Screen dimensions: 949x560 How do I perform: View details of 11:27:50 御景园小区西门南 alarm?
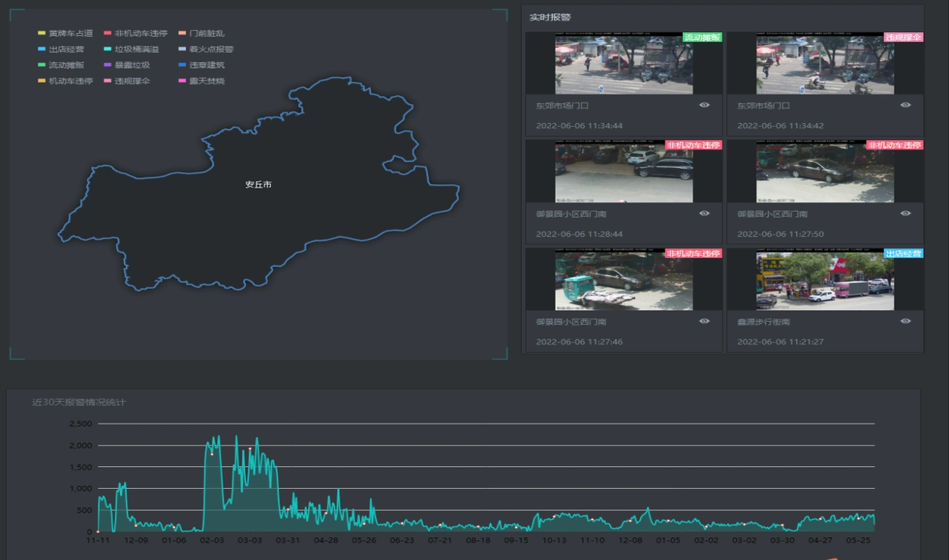tap(905, 214)
